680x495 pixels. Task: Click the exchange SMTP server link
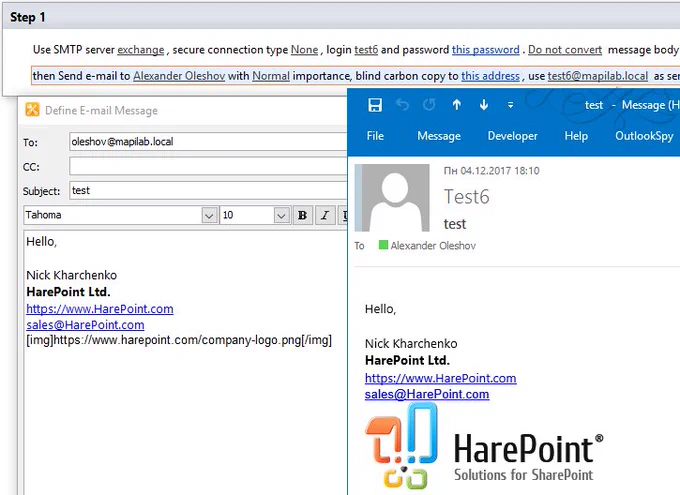[141, 50]
